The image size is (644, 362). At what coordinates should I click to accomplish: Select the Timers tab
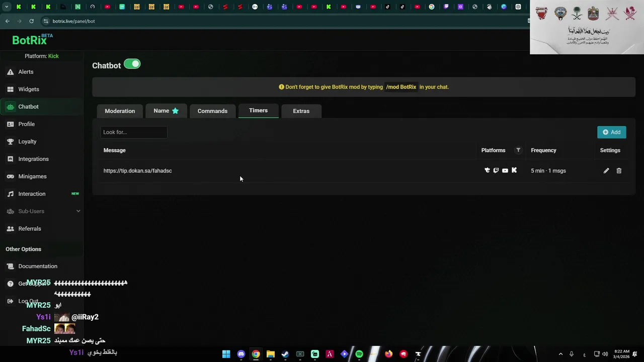(x=258, y=111)
